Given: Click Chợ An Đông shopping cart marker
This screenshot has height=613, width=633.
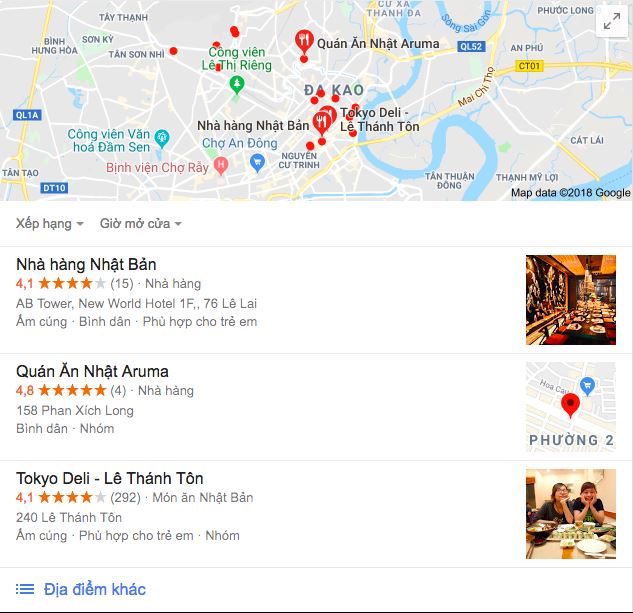Looking at the screenshot, I should 257,163.
